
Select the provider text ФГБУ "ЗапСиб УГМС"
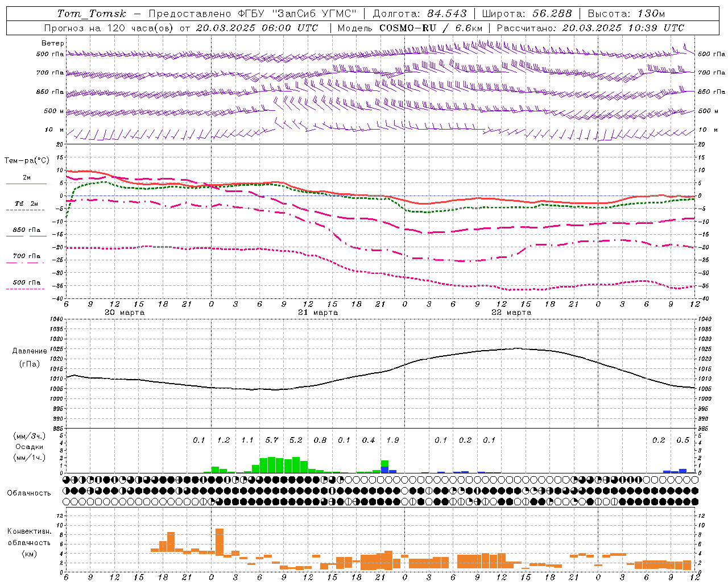297,14
